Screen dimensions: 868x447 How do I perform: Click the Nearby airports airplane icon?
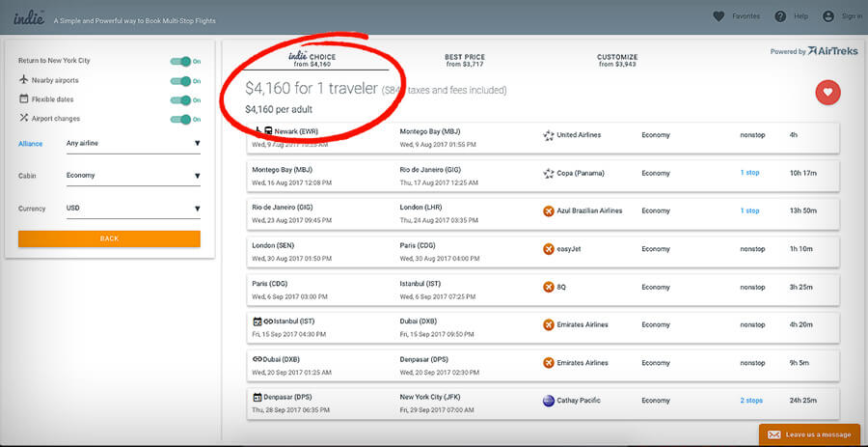[23, 80]
